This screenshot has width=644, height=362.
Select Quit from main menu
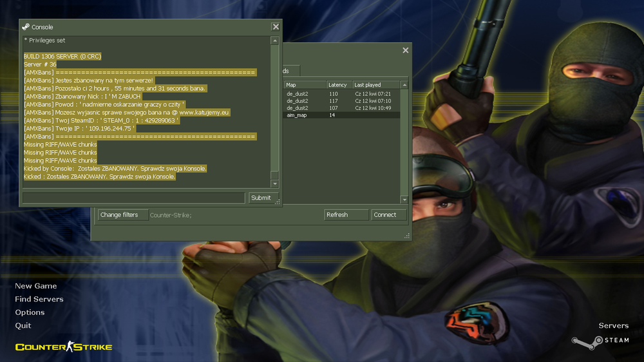point(23,325)
